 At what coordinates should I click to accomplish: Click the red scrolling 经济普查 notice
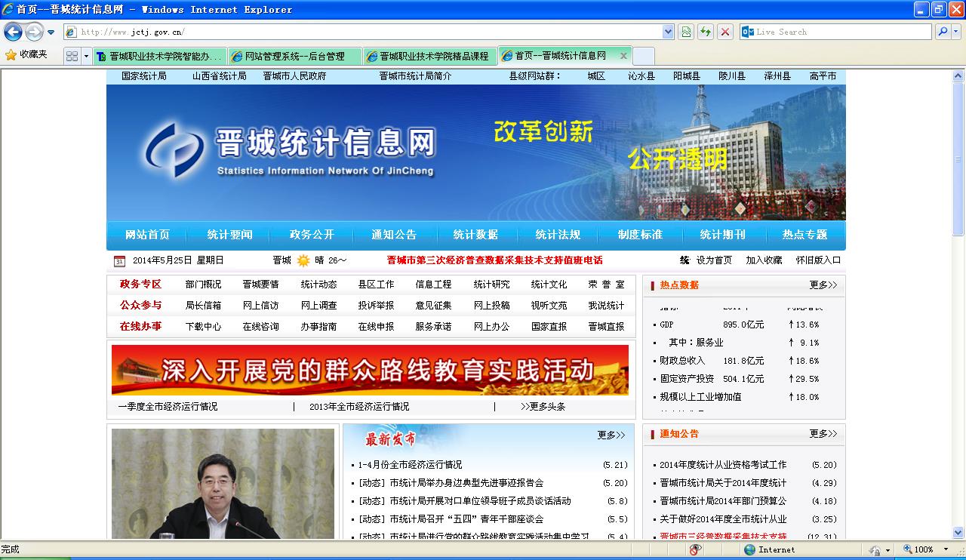click(x=495, y=260)
